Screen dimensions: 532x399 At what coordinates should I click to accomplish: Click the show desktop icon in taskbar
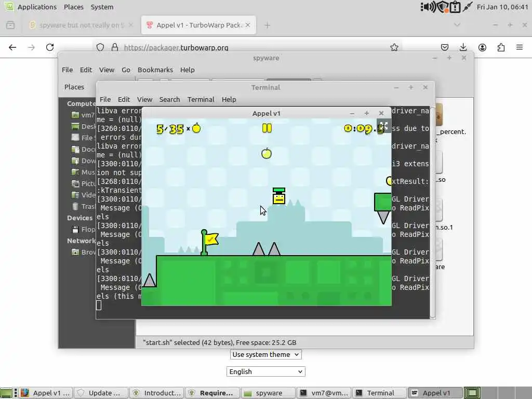coord(6,393)
